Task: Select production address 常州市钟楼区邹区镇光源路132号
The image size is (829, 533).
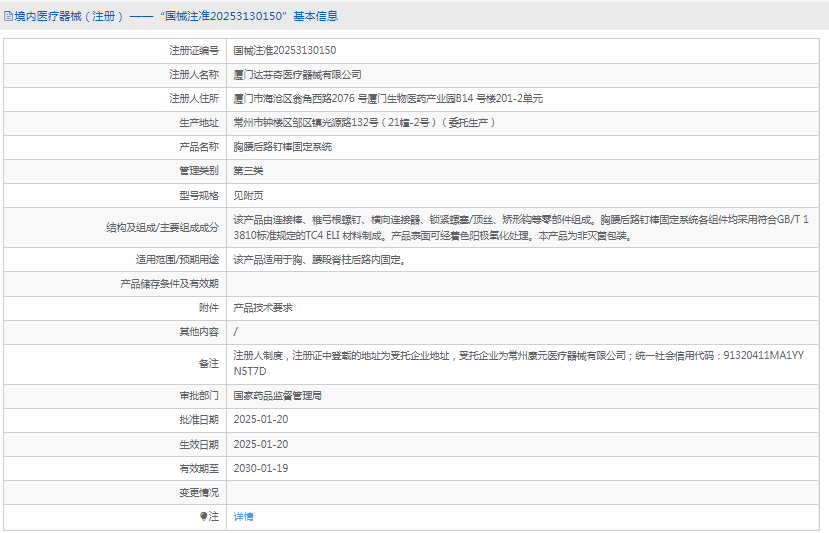Action: pyautogui.click(x=364, y=123)
